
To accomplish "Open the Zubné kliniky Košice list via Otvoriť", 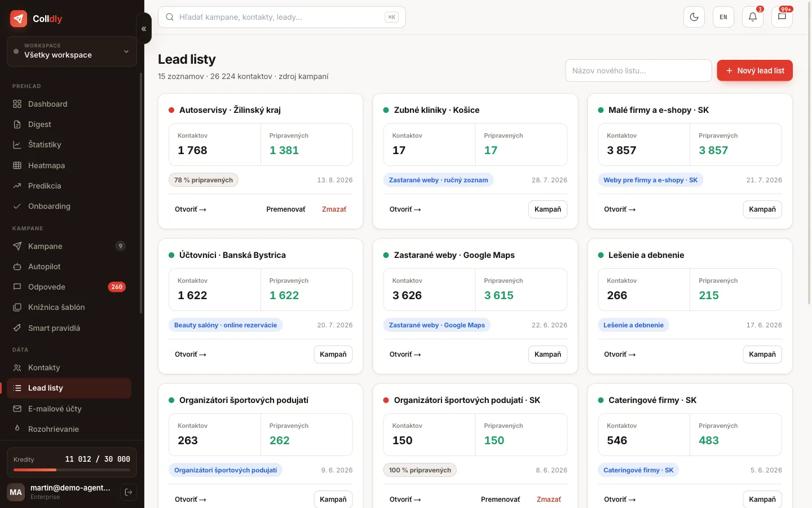I will [405, 209].
